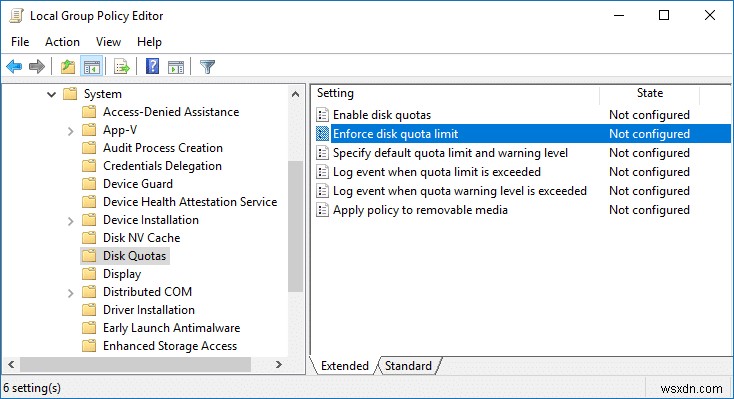This screenshot has width=734, height=399.
Task: Select Audit Process Creation in tree
Action: tap(163, 148)
